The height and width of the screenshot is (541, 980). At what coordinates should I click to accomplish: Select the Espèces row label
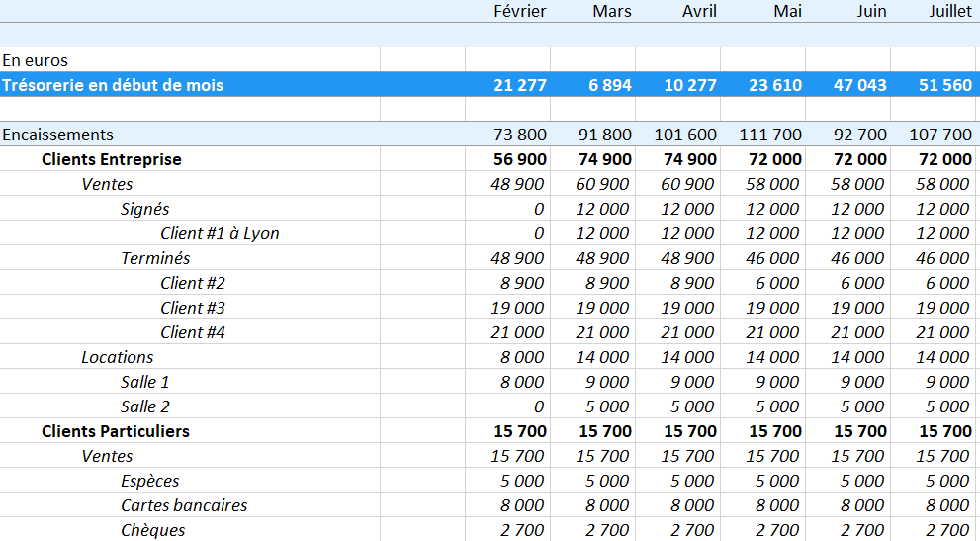coord(150,481)
